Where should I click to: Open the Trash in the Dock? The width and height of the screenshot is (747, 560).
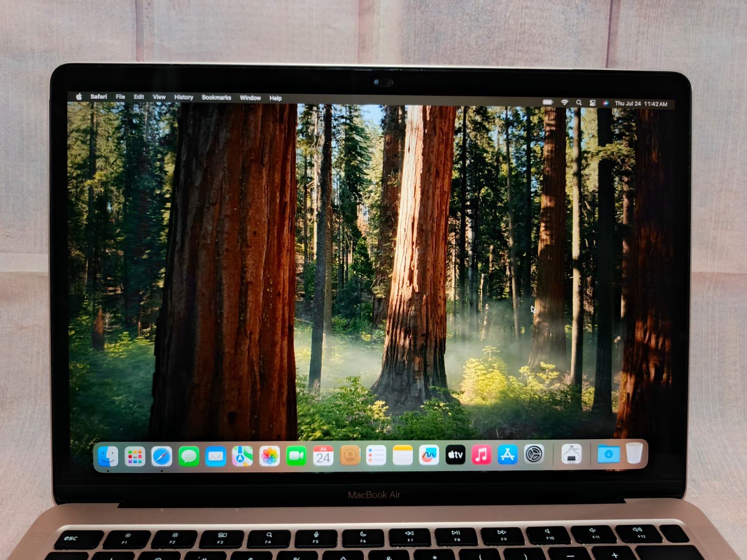(634, 453)
